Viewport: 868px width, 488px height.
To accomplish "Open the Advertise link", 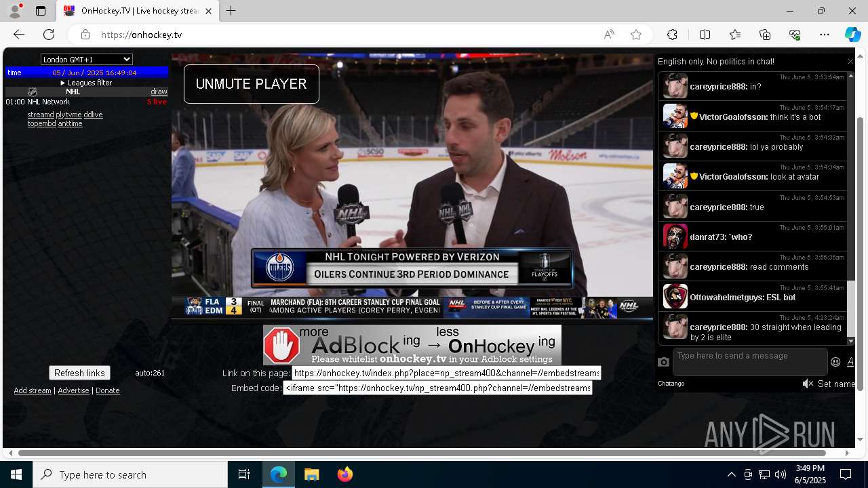I will pos(73,390).
